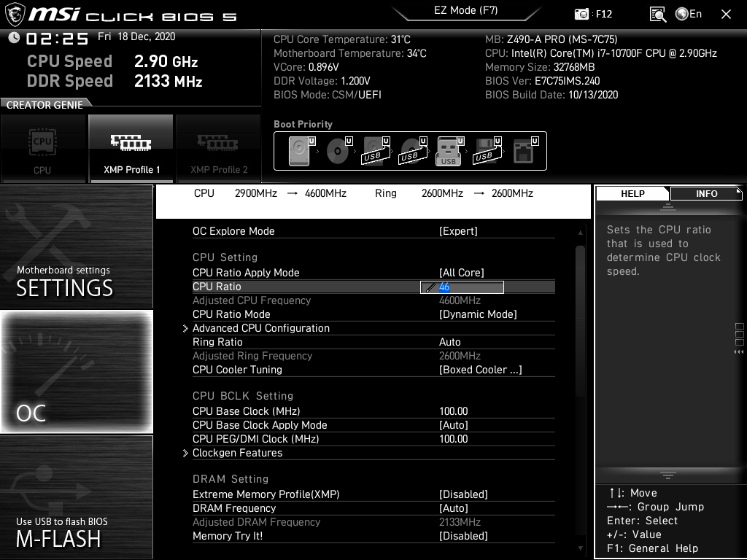This screenshot has width=747, height=560.
Task: Select the USB flash key boot icon
Action: click(x=449, y=151)
